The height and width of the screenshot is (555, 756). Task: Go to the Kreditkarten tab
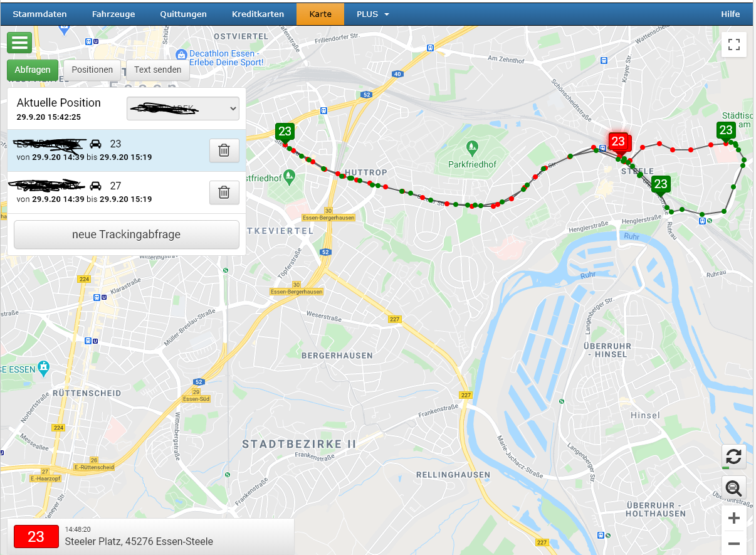258,14
